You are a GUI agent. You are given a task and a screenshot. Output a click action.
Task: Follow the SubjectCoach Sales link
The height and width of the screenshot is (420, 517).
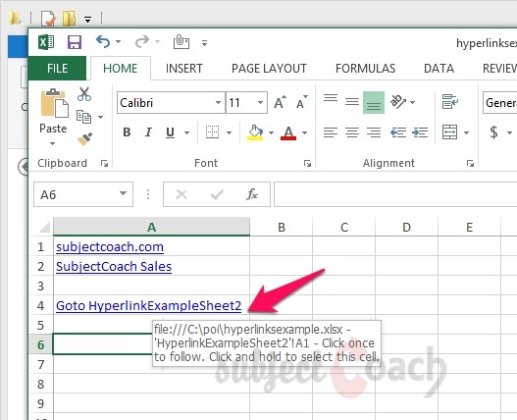coord(114,266)
